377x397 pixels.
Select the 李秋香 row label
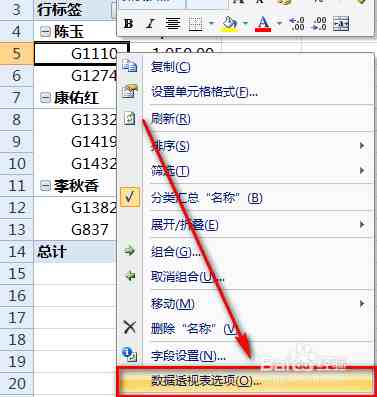(x=76, y=186)
